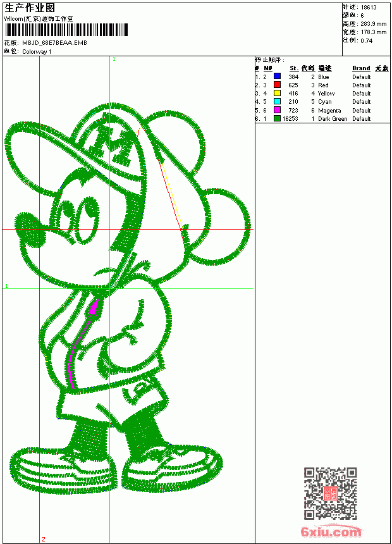Click the St. column header
Viewport: 392px width, 544px height.
coord(294,68)
